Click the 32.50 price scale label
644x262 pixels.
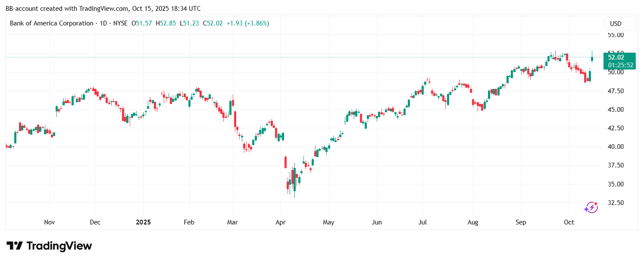pos(616,202)
